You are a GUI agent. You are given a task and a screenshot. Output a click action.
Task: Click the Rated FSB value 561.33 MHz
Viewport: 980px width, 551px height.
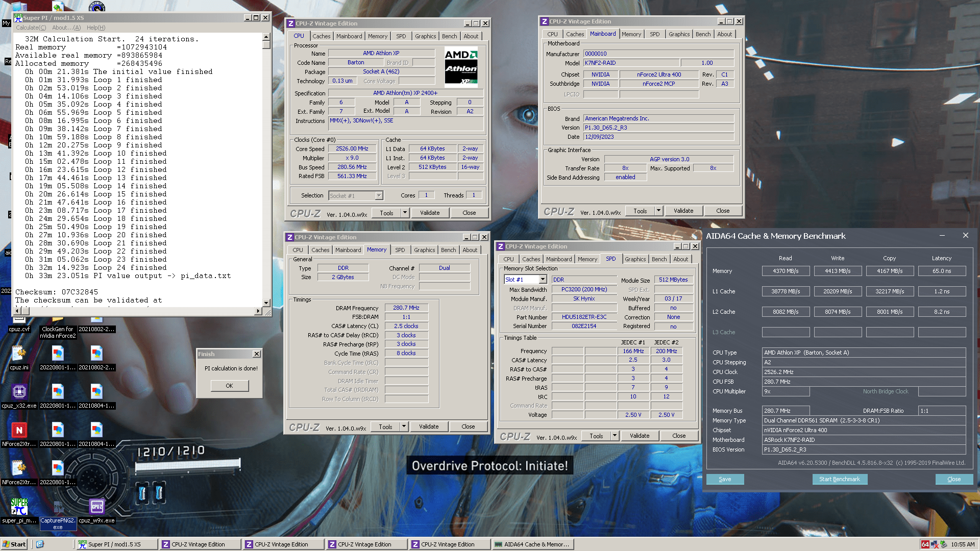[352, 176]
